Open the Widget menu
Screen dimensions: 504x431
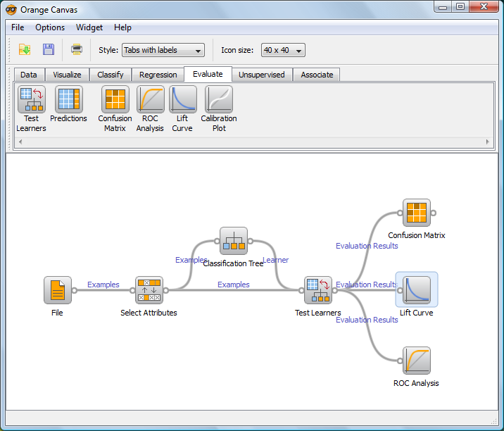89,27
